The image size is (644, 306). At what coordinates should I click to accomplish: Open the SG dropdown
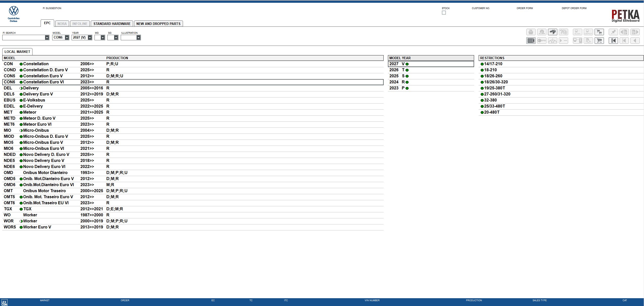pos(116,38)
